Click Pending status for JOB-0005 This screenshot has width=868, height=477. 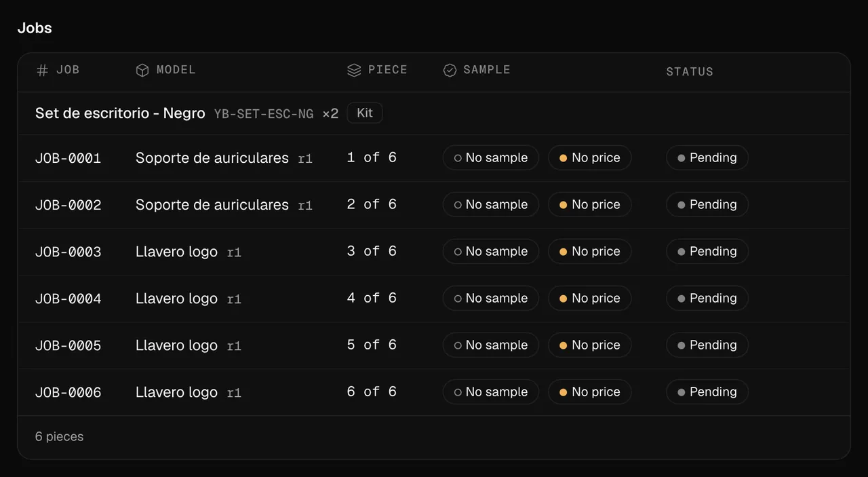pos(707,345)
